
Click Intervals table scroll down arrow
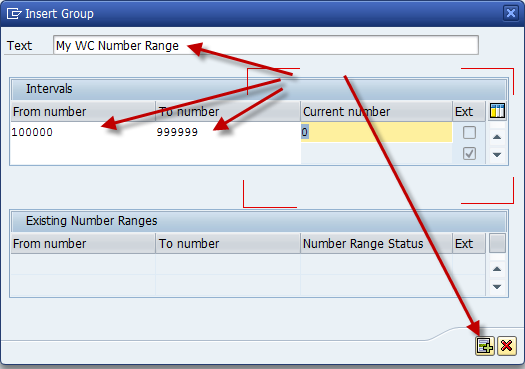click(x=497, y=155)
